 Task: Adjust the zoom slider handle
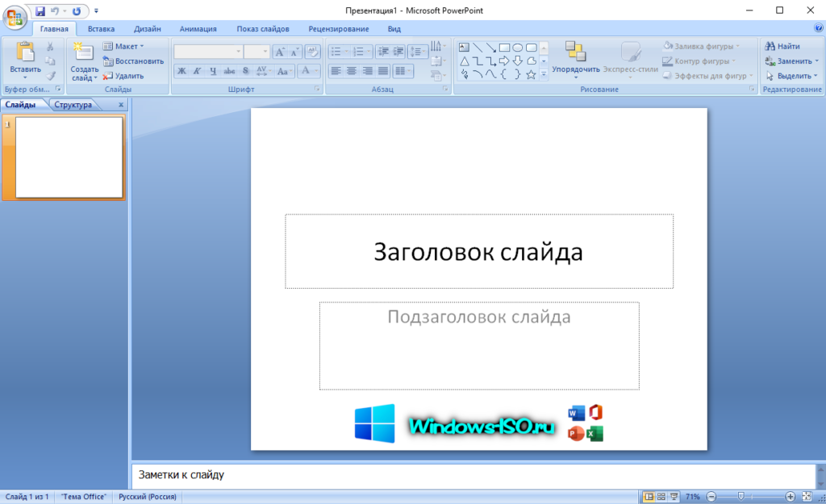(741, 497)
